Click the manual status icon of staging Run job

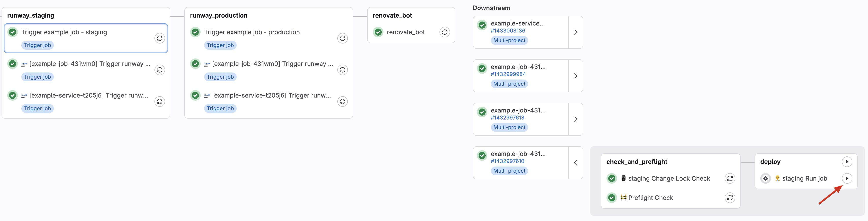(x=766, y=179)
